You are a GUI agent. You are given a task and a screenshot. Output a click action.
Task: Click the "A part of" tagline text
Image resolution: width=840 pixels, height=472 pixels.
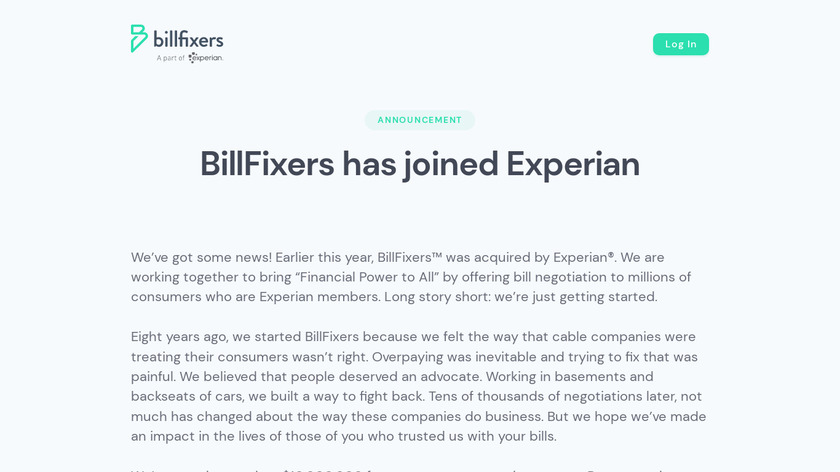tap(170, 58)
